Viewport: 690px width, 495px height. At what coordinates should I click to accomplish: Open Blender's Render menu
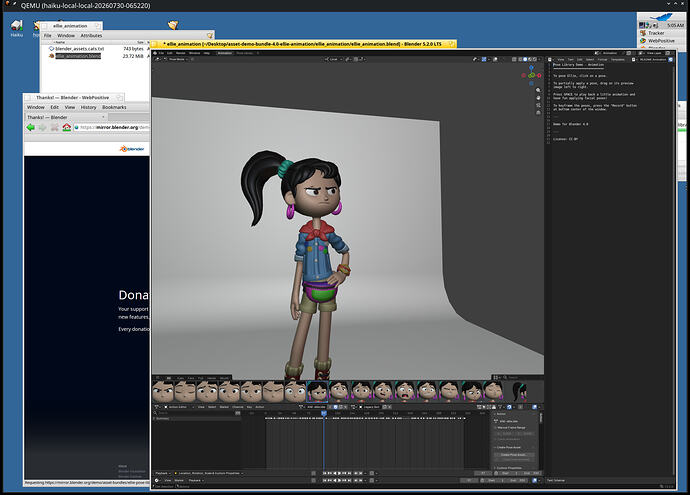coord(180,53)
